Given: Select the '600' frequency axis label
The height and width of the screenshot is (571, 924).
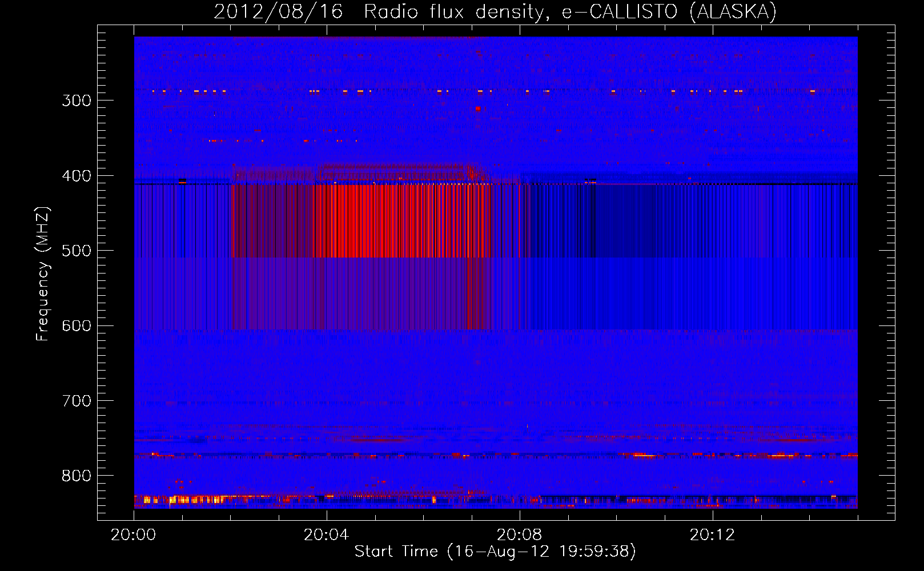Looking at the screenshot, I should [x=77, y=326].
